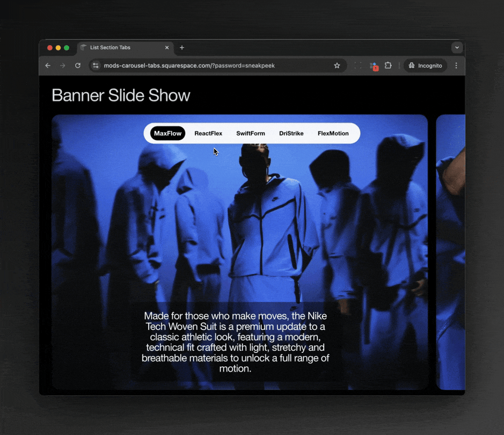
Task: Open a new tab with the plus button
Action: click(182, 48)
